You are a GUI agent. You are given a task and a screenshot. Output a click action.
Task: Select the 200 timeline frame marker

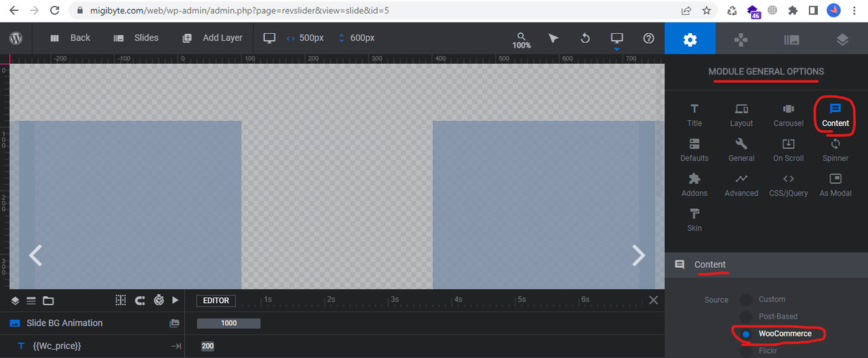click(208, 346)
